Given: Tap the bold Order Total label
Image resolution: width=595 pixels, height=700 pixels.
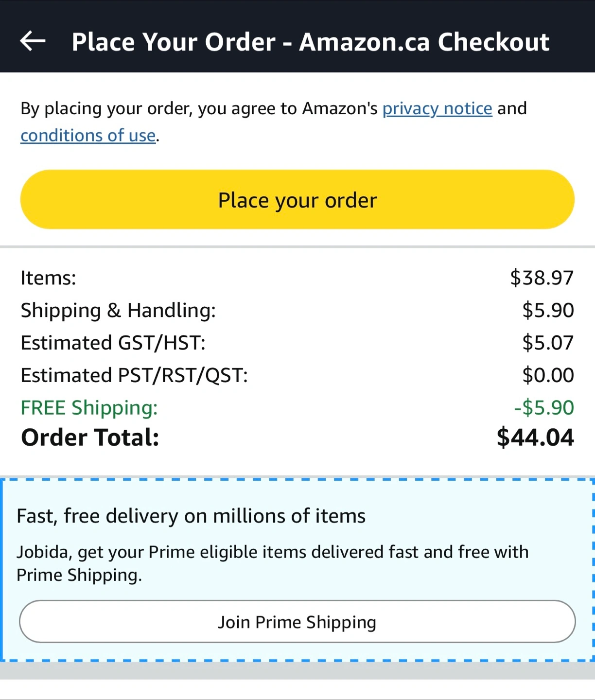Looking at the screenshot, I should point(90,437).
